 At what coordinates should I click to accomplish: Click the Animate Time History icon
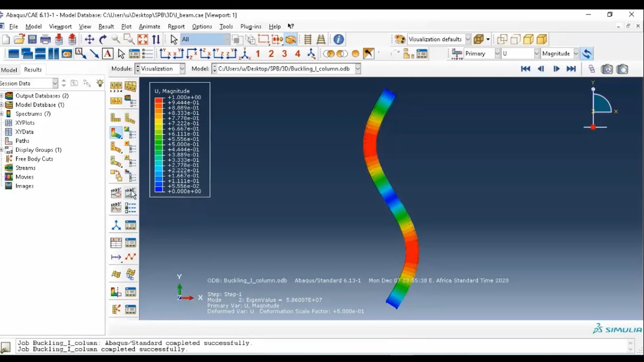[116, 193]
